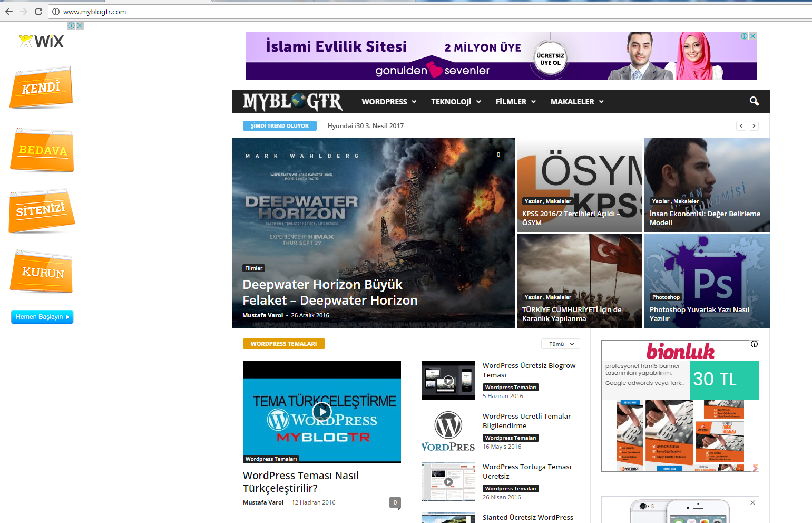Click the date 26 Aralık 2016
Screen dimensions: 812x523
coord(310,315)
